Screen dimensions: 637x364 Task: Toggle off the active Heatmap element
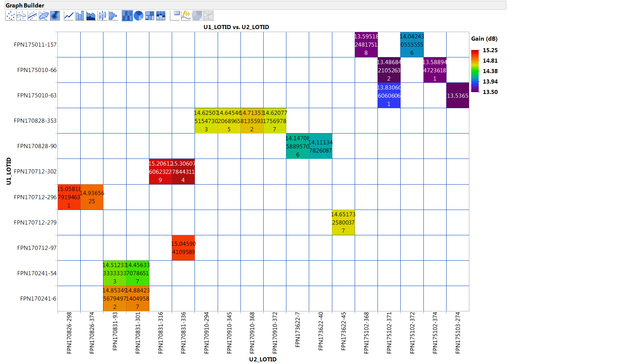[x=127, y=16]
